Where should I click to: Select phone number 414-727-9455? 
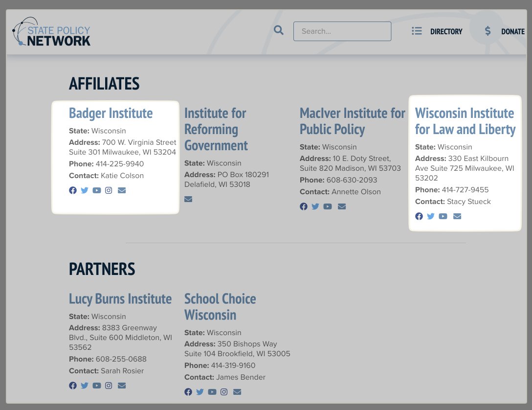tap(465, 190)
